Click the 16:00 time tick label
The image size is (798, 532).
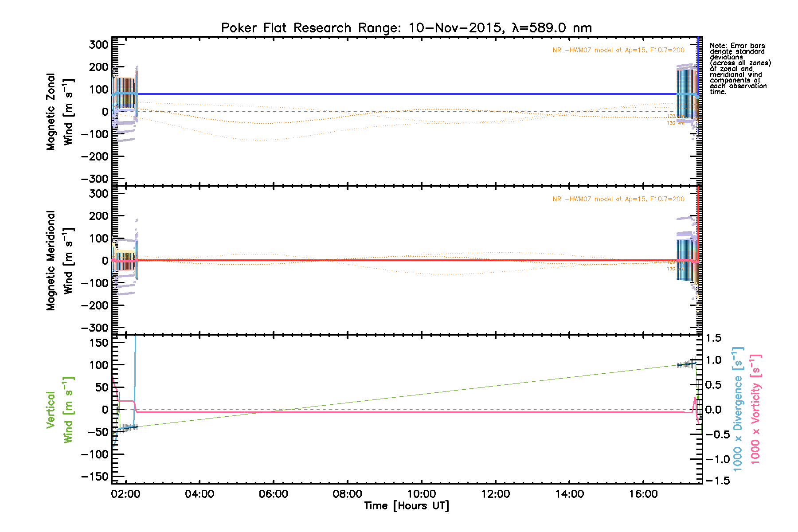tap(643, 494)
